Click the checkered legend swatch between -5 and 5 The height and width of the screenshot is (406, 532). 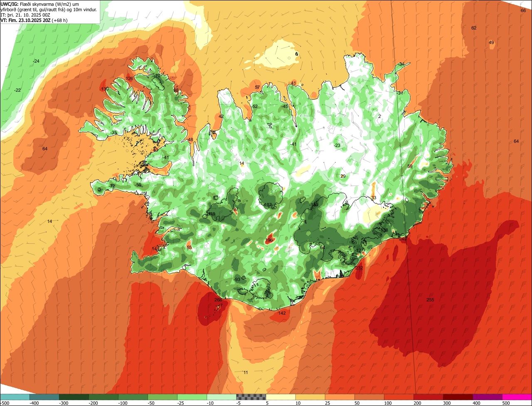tap(251, 397)
